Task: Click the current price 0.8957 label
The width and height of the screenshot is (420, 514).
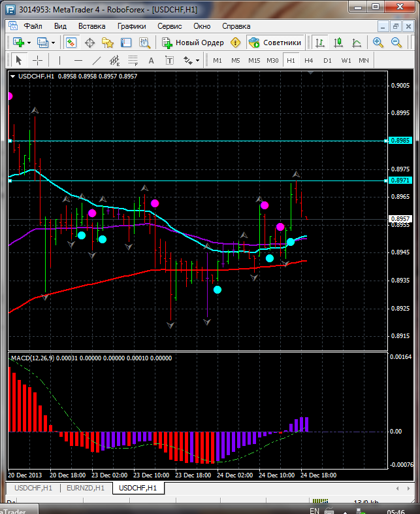Action: (x=400, y=219)
